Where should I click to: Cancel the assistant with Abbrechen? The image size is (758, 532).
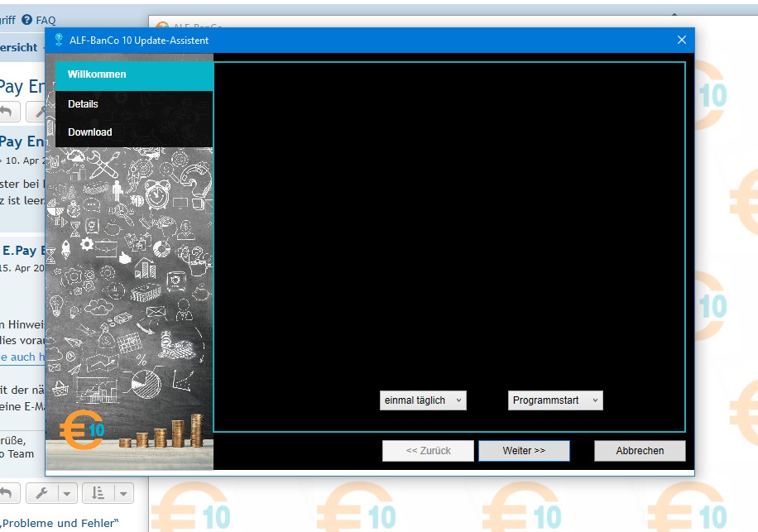point(640,451)
